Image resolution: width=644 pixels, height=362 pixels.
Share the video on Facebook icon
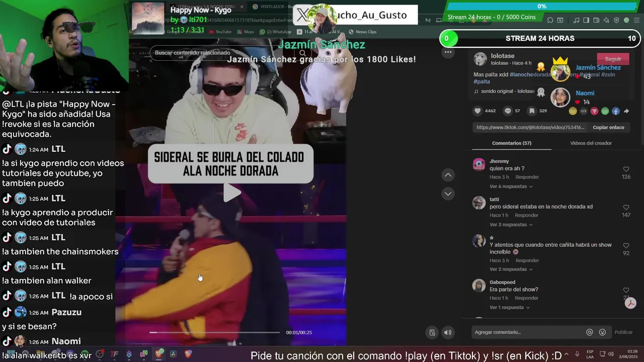click(x=615, y=111)
